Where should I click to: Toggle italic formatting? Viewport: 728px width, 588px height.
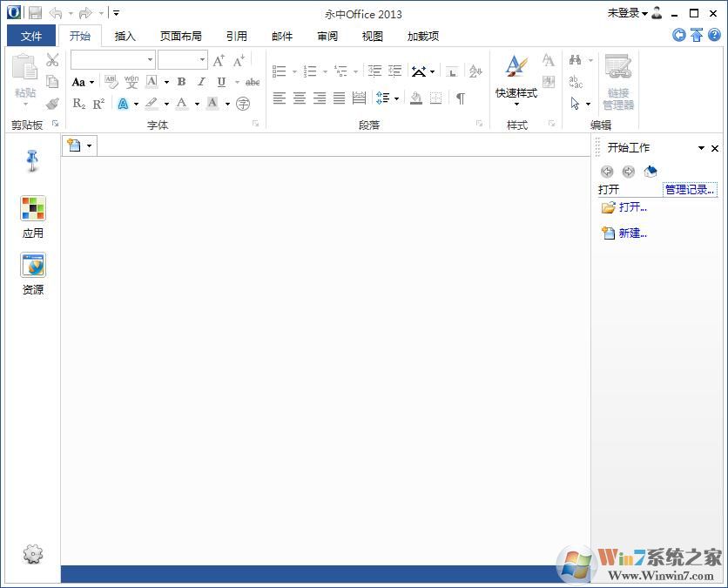pyautogui.click(x=201, y=82)
